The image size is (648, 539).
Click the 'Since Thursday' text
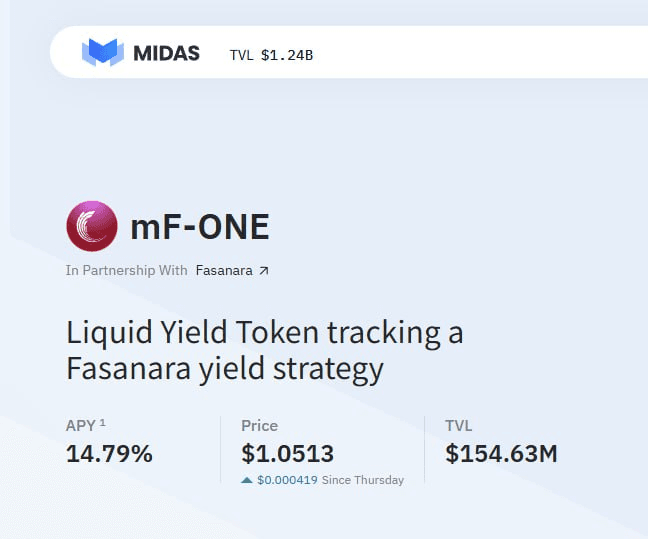pyautogui.click(x=363, y=480)
